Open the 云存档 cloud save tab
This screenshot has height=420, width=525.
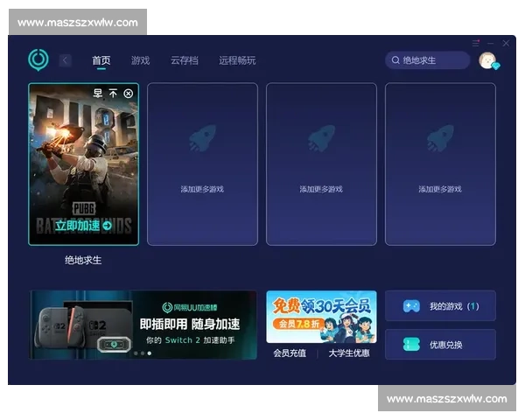[x=184, y=60]
